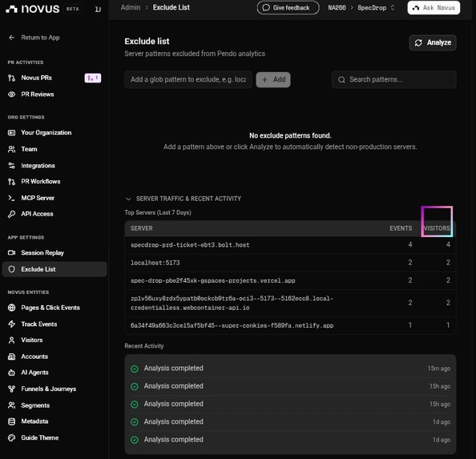Collapse the sidebar panel toggle icon
This screenshot has width=476, height=459.
click(x=98, y=10)
